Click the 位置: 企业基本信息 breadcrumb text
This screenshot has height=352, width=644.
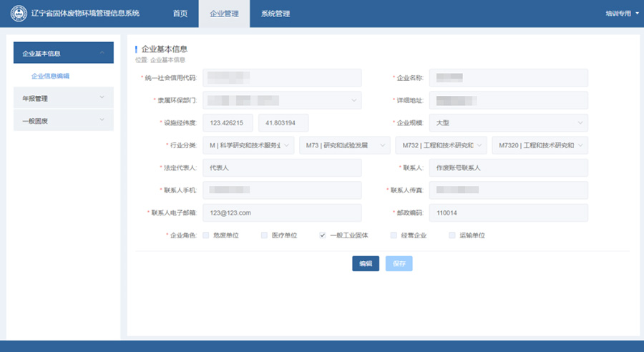(x=160, y=60)
